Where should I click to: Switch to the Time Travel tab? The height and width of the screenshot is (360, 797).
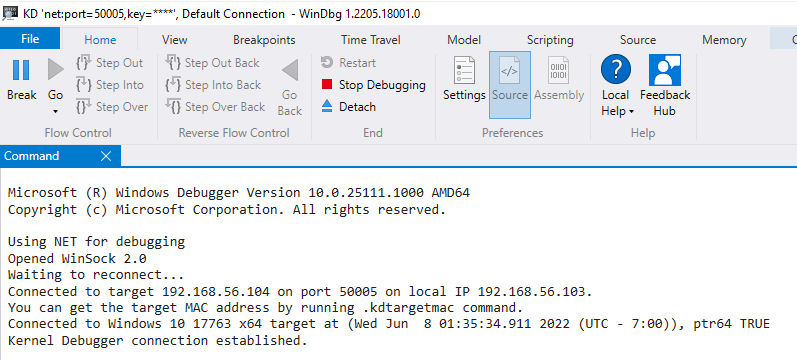(x=371, y=40)
